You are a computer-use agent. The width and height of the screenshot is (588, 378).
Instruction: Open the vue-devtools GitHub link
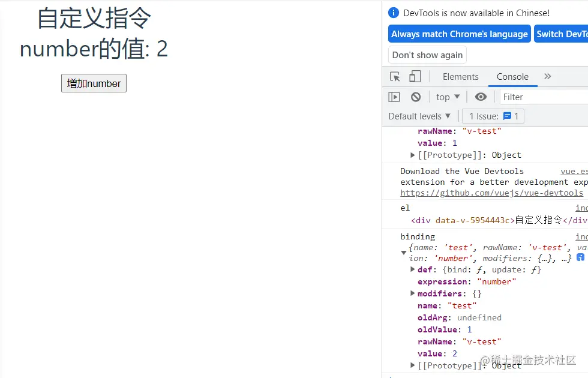click(491, 193)
